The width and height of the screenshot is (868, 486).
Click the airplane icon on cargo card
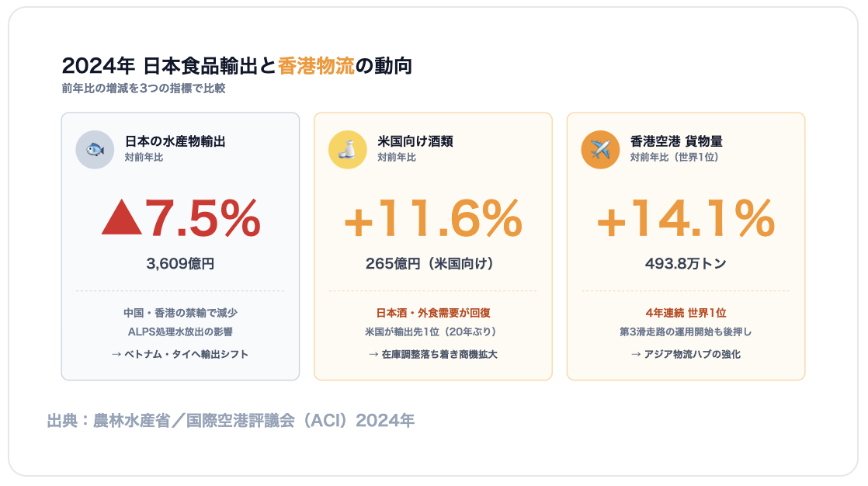click(x=600, y=150)
